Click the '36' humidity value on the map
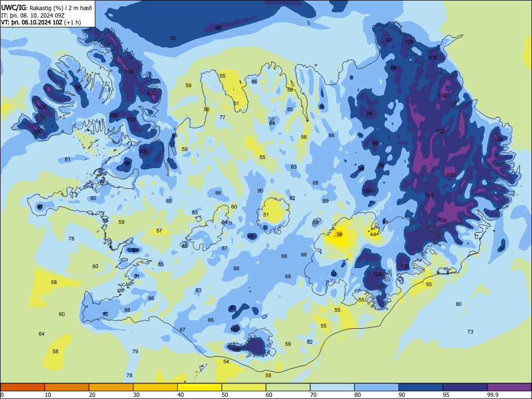 click(x=339, y=235)
